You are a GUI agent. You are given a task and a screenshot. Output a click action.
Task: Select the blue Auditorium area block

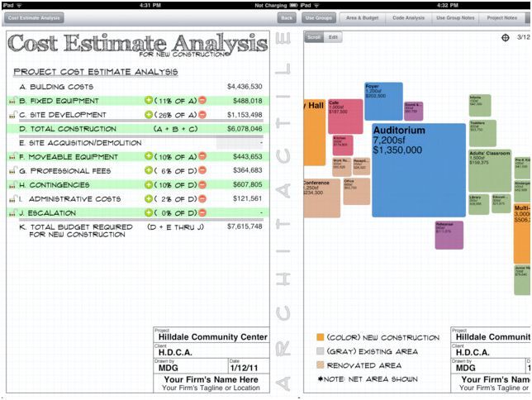click(x=419, y=169)
